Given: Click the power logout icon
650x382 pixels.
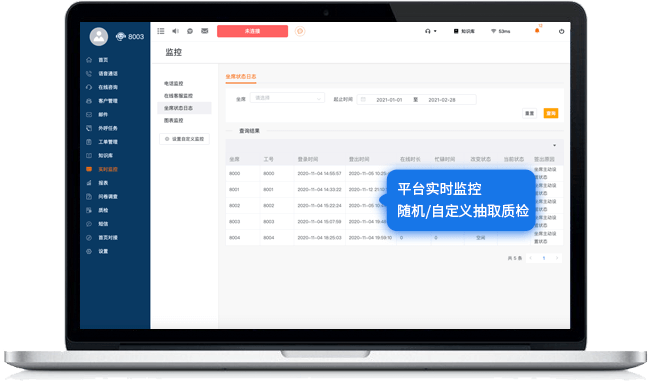Looking at the screenshot, I should coord(561,31).
